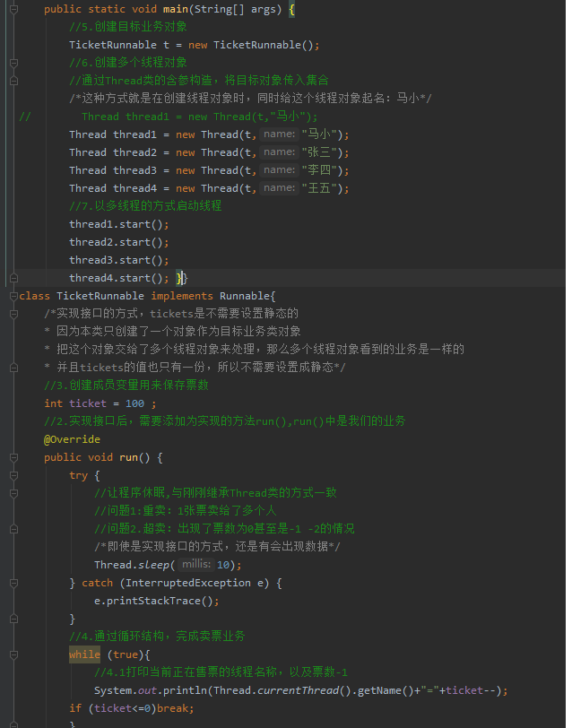
Task: Click the implements keyword
Action: tap(182, 296)
